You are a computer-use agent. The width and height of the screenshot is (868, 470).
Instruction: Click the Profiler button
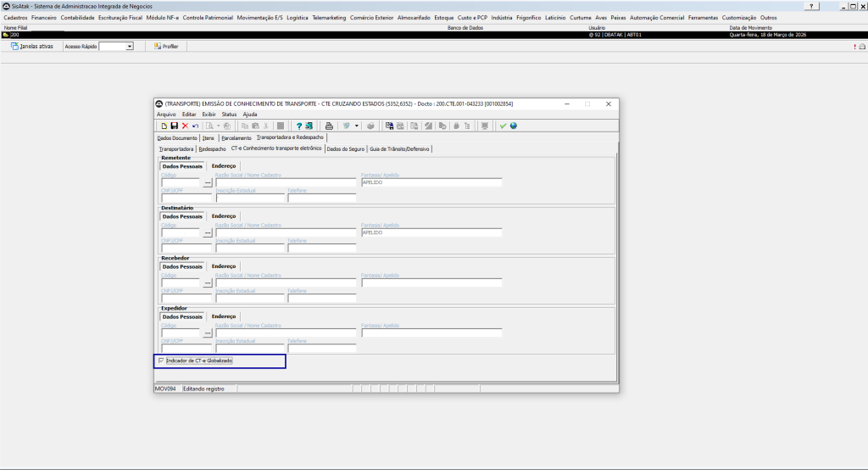[x=165, y=47]
